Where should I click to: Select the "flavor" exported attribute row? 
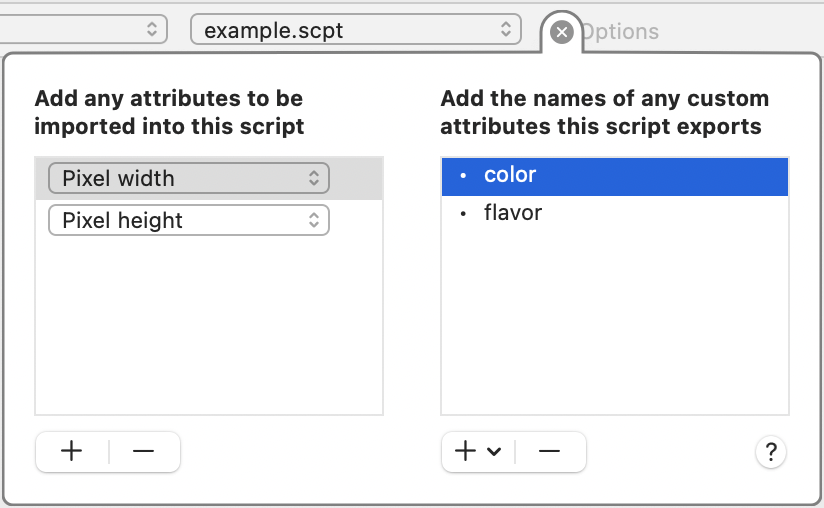[615, 213]
